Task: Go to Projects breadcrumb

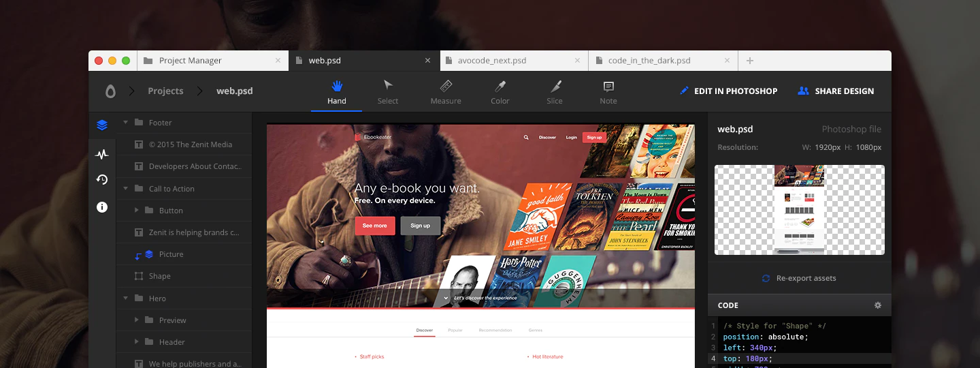Action: click(165, 91)
